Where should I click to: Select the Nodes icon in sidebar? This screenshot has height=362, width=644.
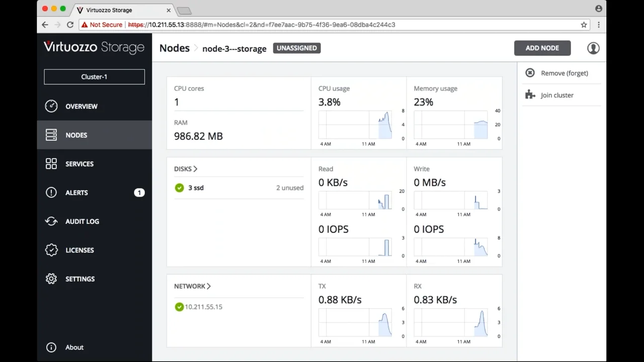pos(51,135)
